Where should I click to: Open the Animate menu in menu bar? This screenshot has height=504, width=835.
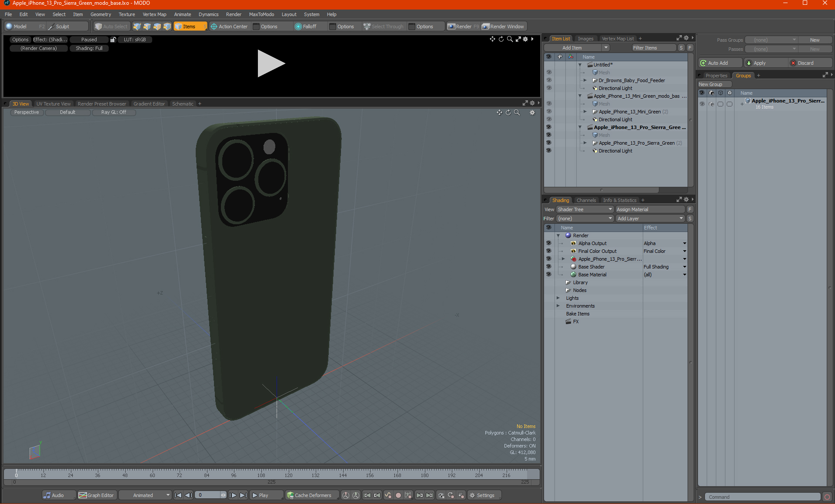pyautogui.click(x=182, y=14)
